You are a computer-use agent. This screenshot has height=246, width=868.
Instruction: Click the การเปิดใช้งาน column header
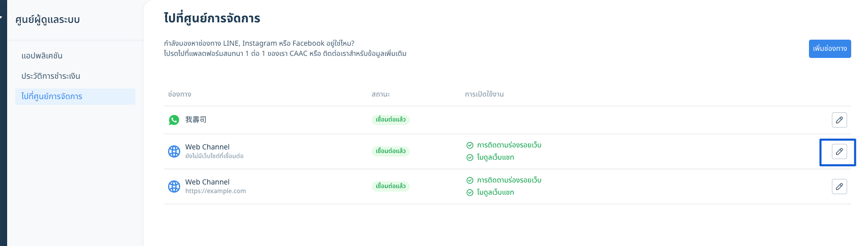(x=484, y=95)
